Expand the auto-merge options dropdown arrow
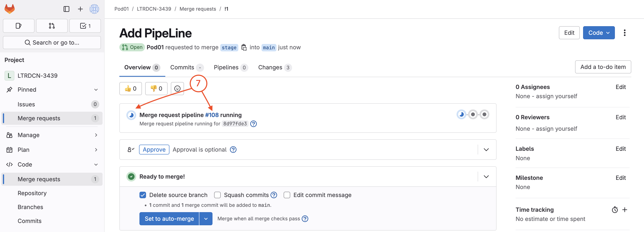 click(x=206, y=219)
